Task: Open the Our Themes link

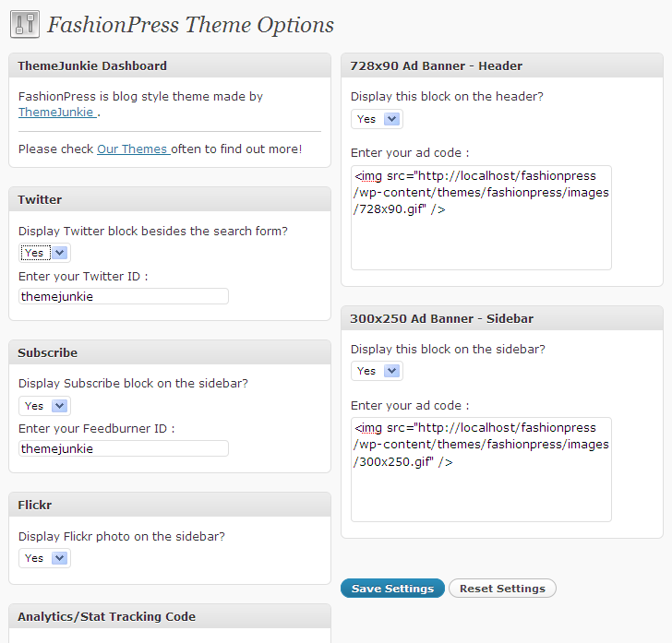Action: 133,149
